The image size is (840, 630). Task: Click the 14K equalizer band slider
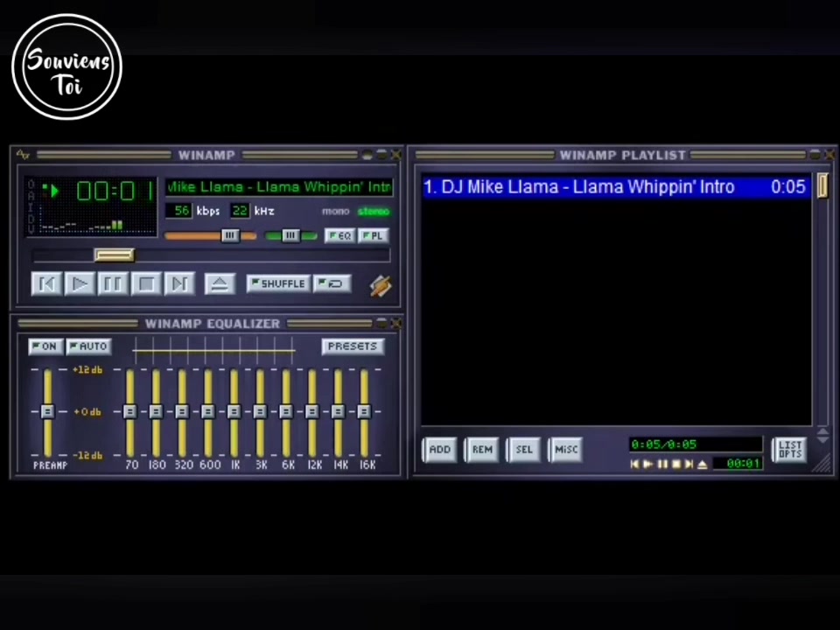click(338, 411)
